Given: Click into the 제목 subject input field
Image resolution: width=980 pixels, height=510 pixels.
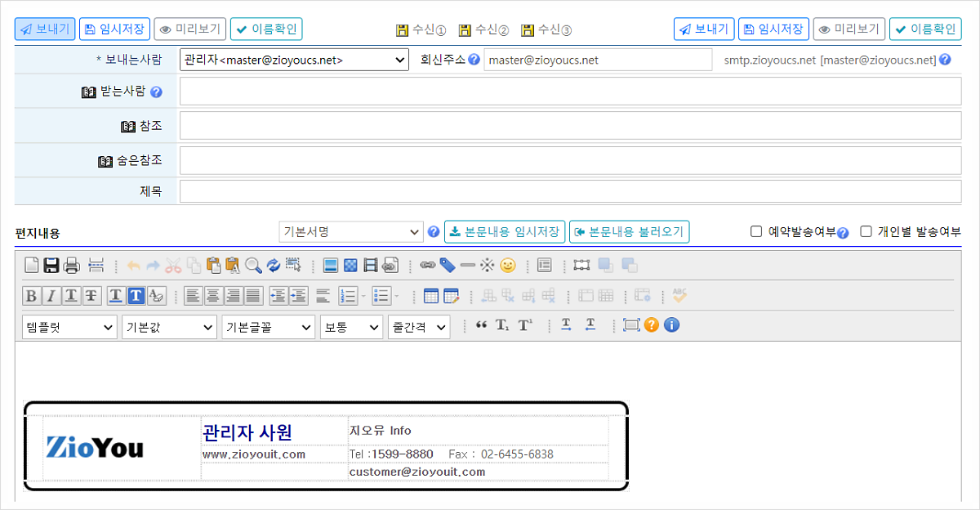Looking at the screenshot, I should pos(570,192).
